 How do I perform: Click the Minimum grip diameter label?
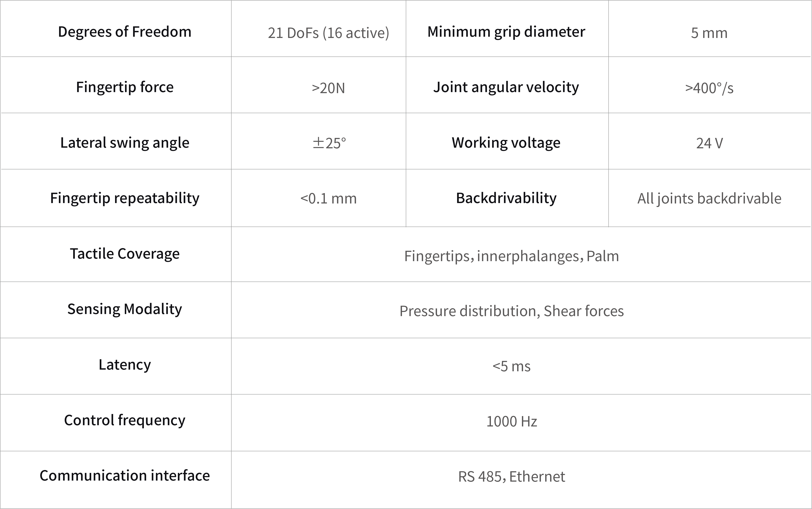[x=506, y=32]
